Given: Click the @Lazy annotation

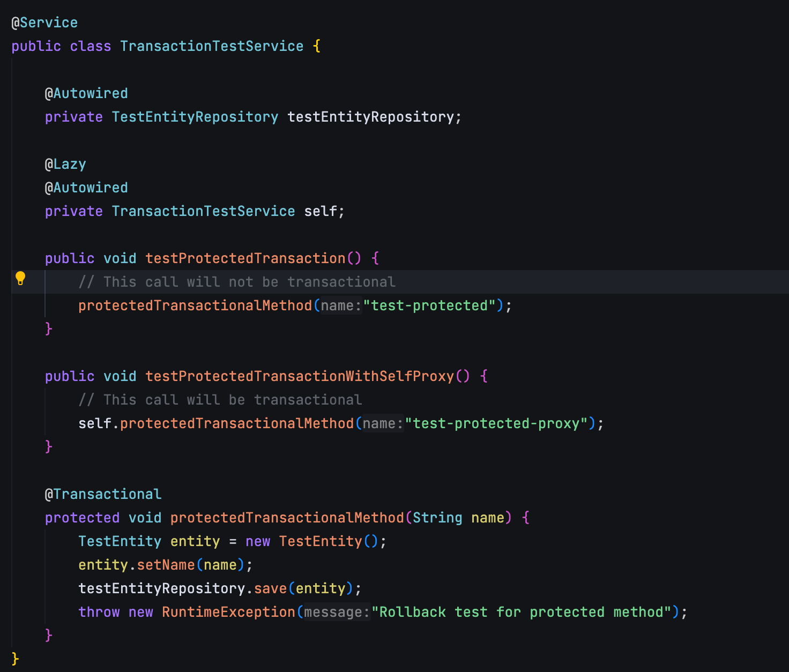Looking at the screenshot, I should pos(65,164).
